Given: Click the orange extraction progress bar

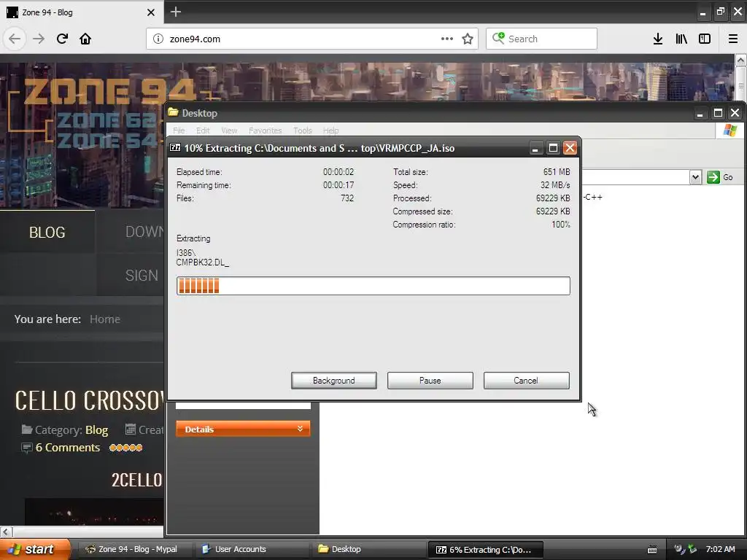Looking at the screenshot, I should point(373,286).
